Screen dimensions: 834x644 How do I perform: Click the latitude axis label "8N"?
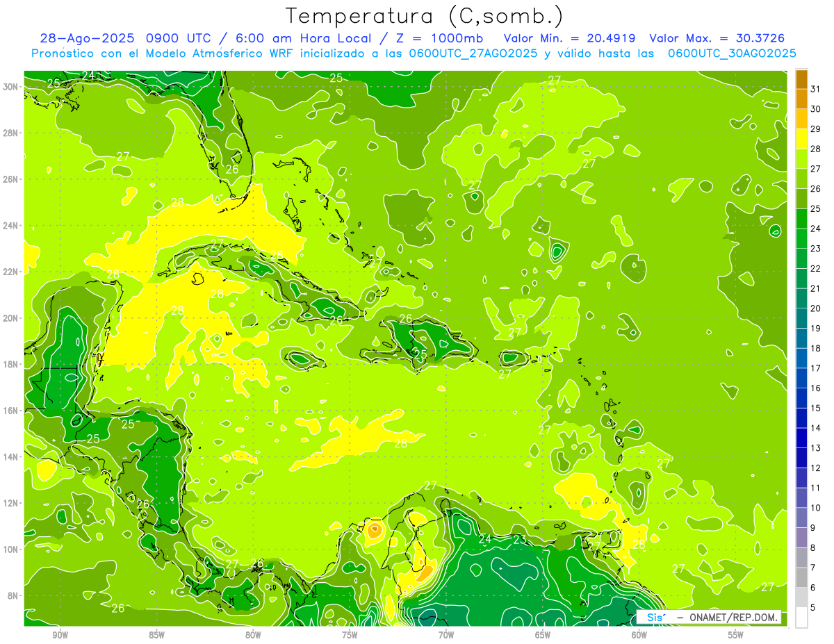tap(14, 595)
